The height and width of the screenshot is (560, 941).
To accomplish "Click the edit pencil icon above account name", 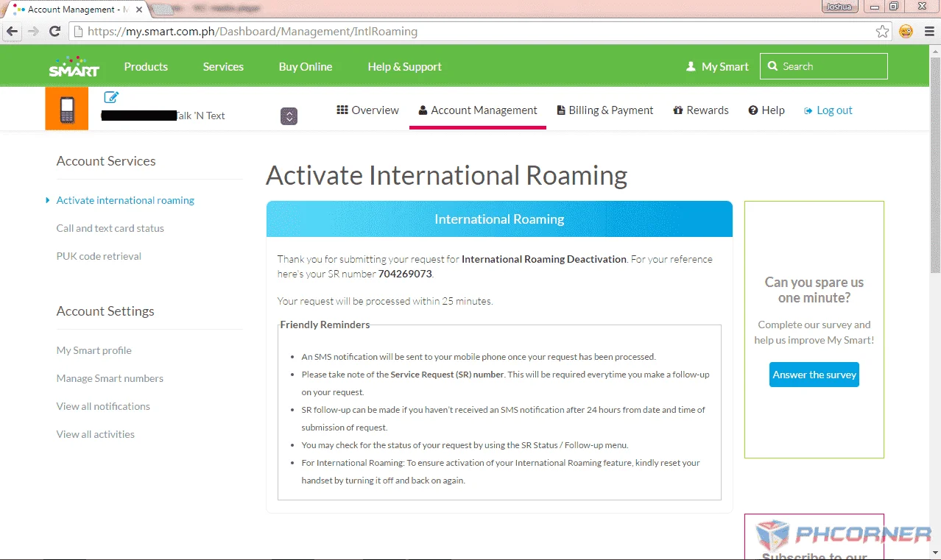I will click(x=111, y=97).
